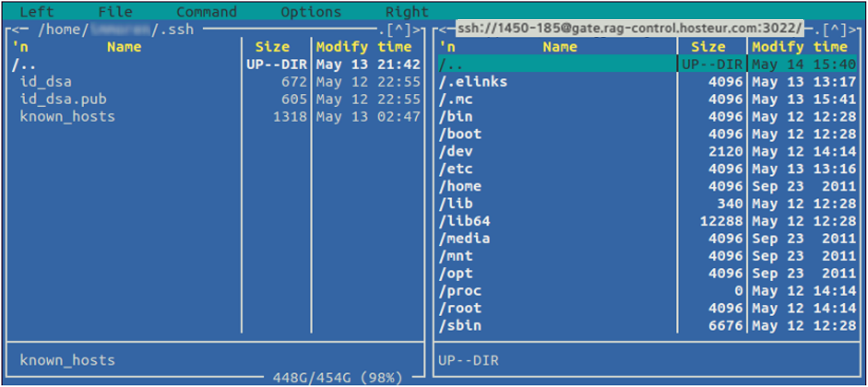Open left panel history list caret
868x387 pixels.
[x=399, y=30]
